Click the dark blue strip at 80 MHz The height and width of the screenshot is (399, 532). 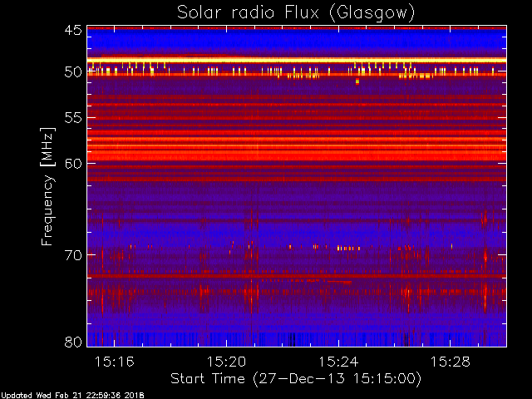[296, 338]
